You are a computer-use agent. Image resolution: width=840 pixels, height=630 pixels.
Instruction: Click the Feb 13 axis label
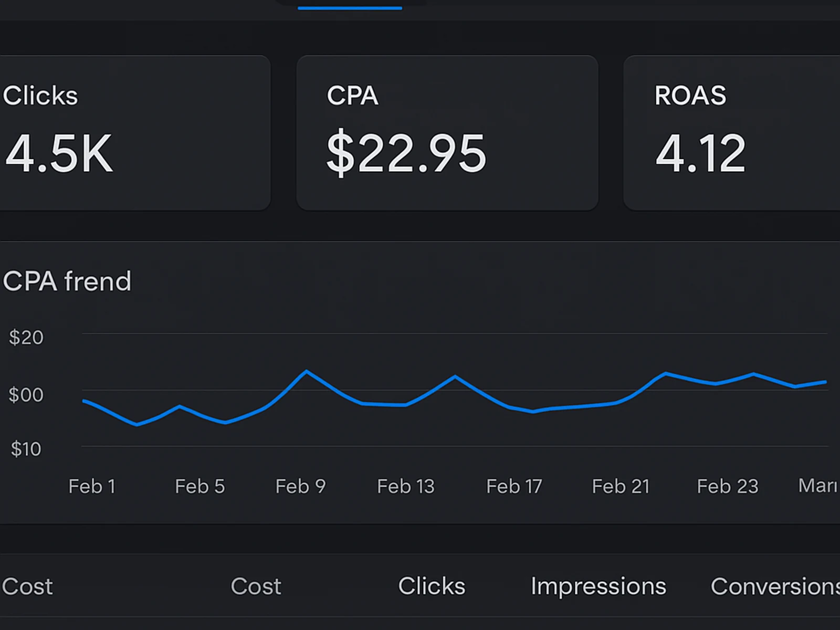tap(405, 486)
